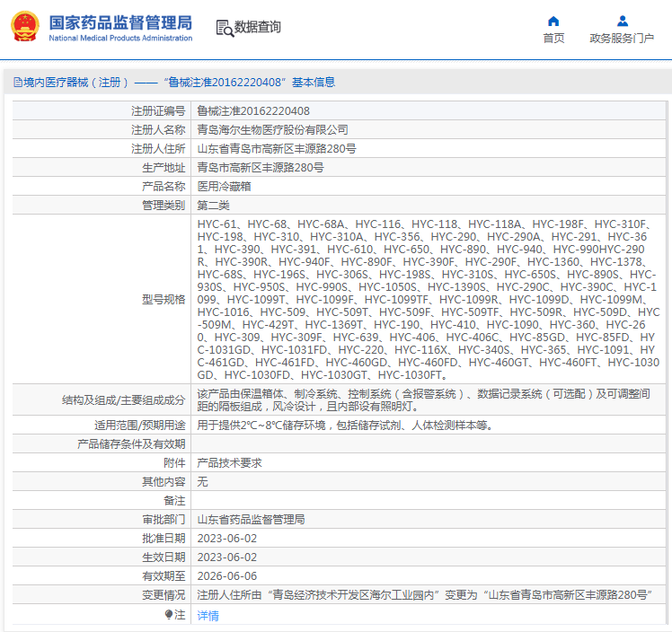Click the 适用范围/预期用途 label
Screen dimensions: 672x632
tap(140, 426)
